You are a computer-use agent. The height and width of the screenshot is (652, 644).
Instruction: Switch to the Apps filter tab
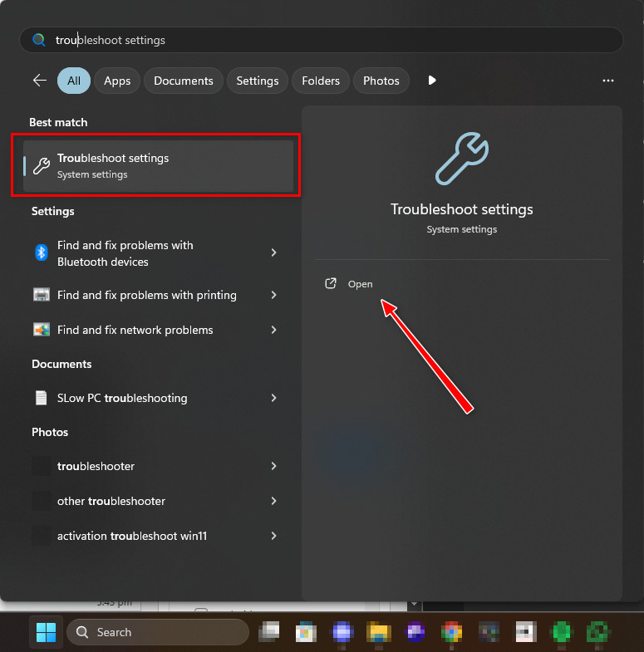click(x=117, y=81)
